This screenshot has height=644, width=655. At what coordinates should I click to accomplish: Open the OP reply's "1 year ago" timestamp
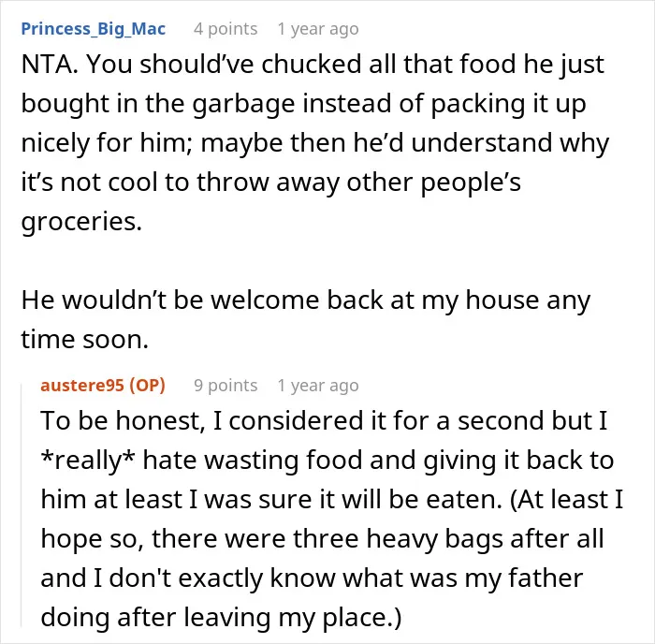pyautogui.click(x=318, y=385)
